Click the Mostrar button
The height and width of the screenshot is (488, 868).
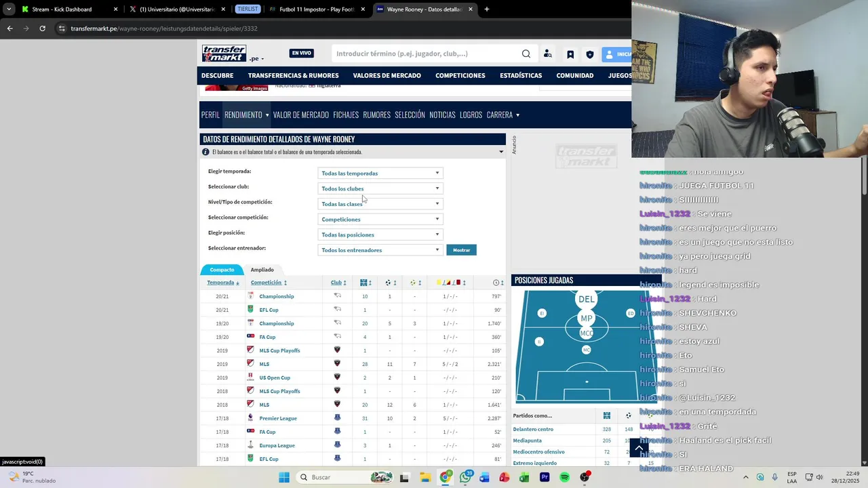click(462, 250)
